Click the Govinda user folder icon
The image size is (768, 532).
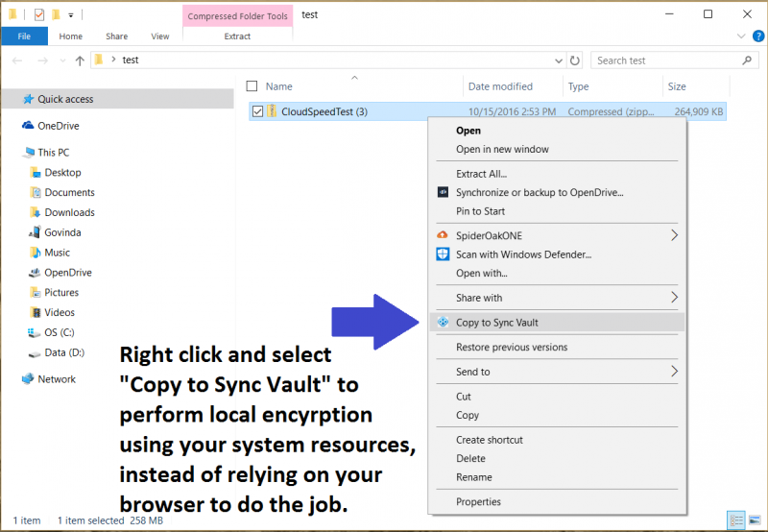tap(35, 232)
